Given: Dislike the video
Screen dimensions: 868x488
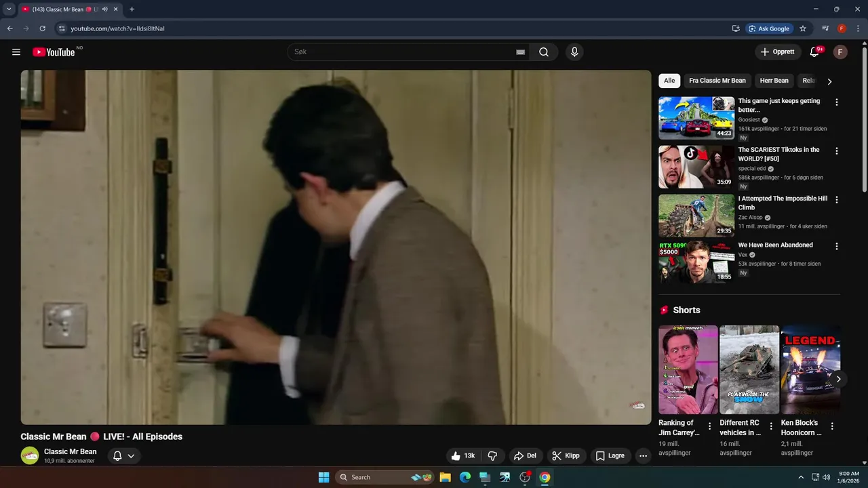Looking at the screenshot, I should [x=493, y=456].
